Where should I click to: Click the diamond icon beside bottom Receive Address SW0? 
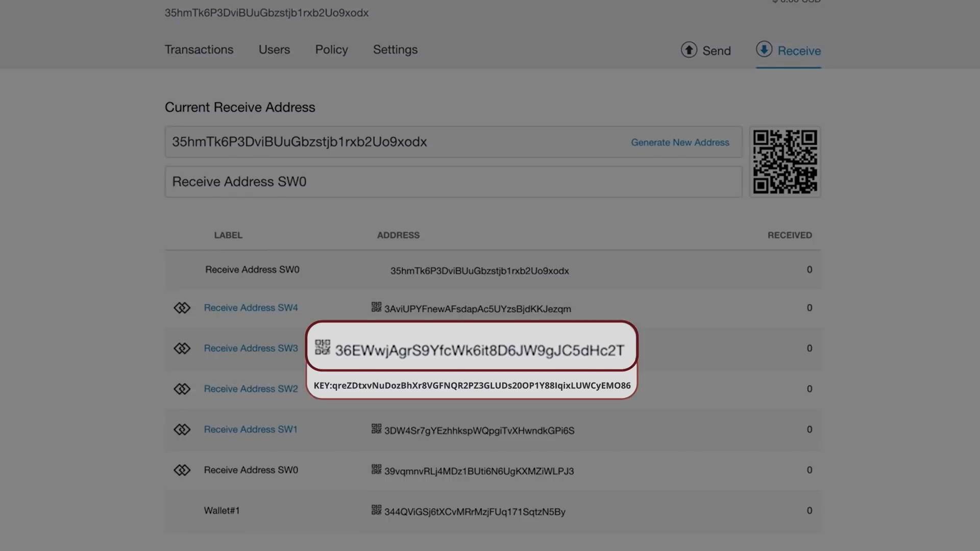[182, 470]
